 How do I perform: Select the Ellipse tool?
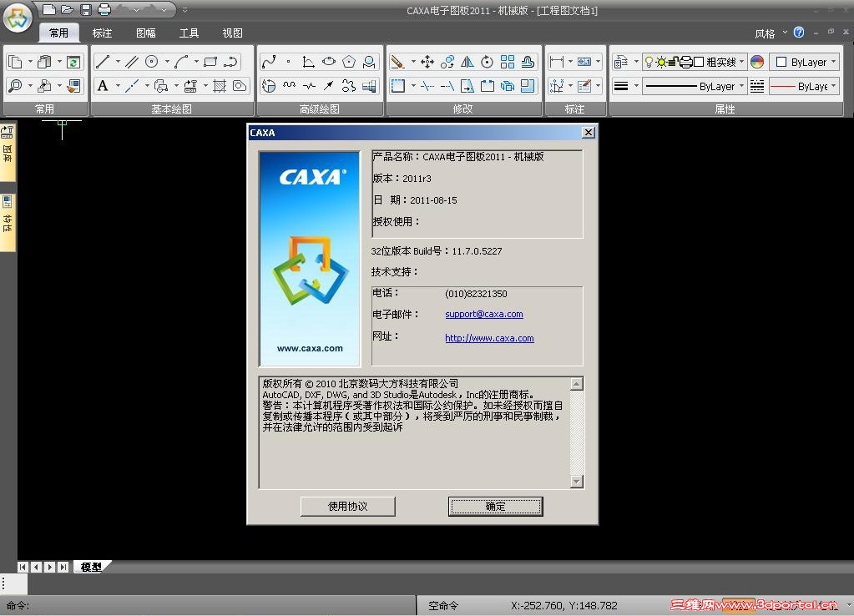pos(329,62)
